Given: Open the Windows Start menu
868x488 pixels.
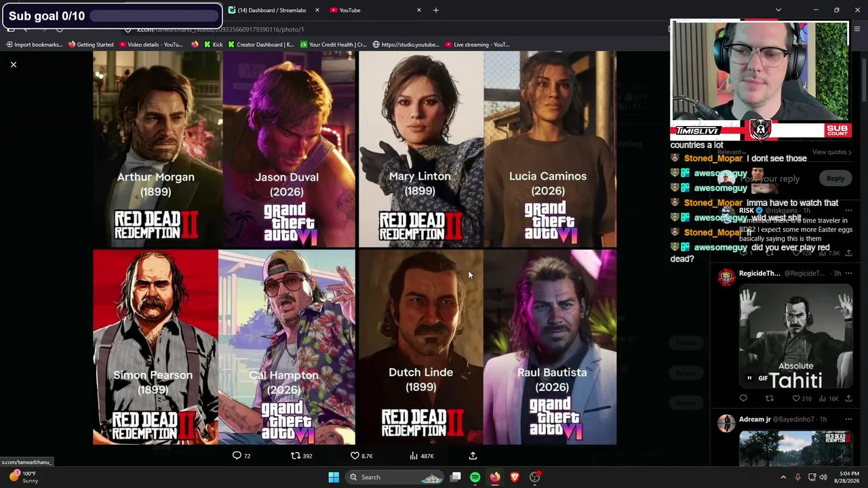Looking at the screenshot, I should [334, 477].
